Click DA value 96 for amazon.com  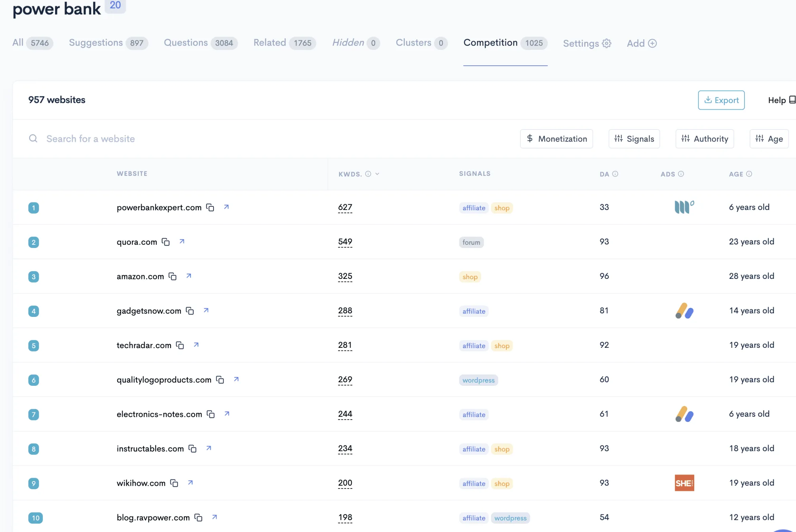pos(604,276)
